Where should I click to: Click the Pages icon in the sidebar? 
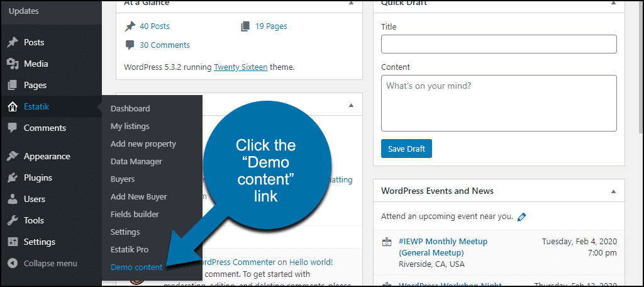(x=13, y=85)
